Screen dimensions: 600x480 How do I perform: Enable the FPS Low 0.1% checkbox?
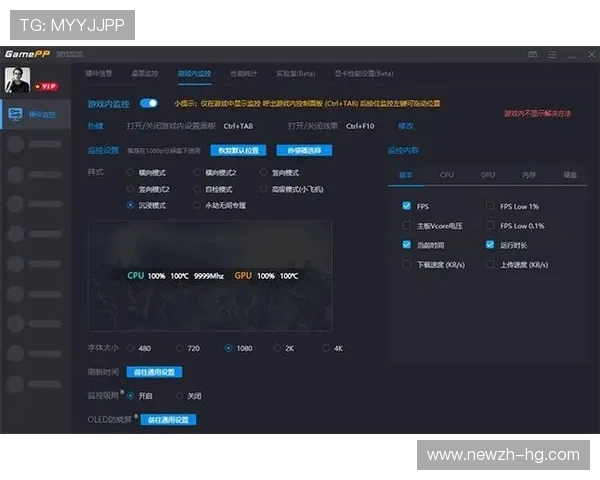[490, 225]
